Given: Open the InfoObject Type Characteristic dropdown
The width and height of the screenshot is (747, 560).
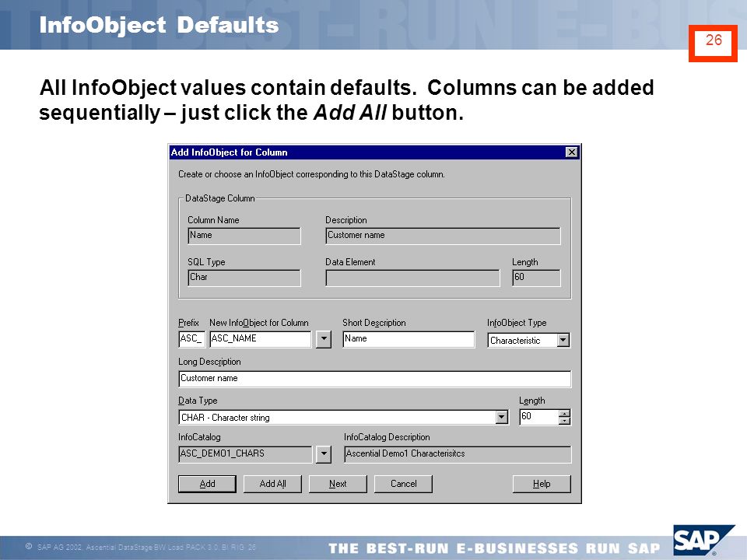Looking at the screenshot, I should pyautogui.click(x=563, y=340).
